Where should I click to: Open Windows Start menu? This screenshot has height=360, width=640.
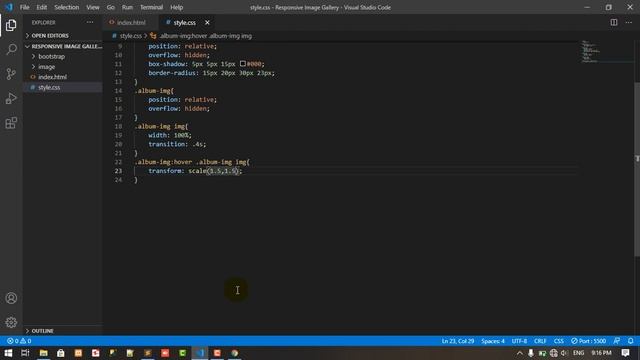point(8,353)
